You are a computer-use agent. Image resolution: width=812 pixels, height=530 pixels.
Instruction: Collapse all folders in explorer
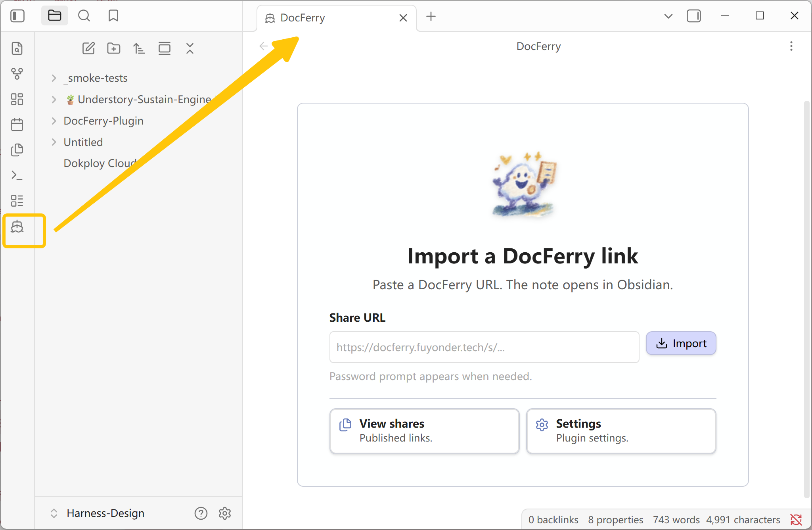tap(190, 48)
